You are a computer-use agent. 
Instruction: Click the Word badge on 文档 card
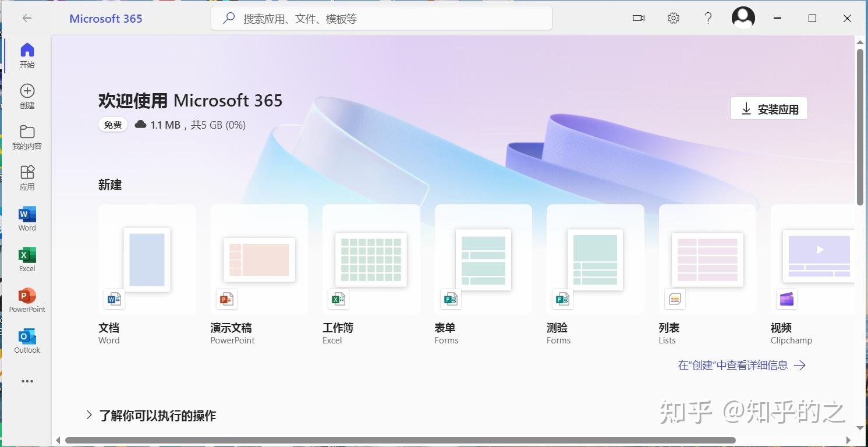(x=114, y=299)
